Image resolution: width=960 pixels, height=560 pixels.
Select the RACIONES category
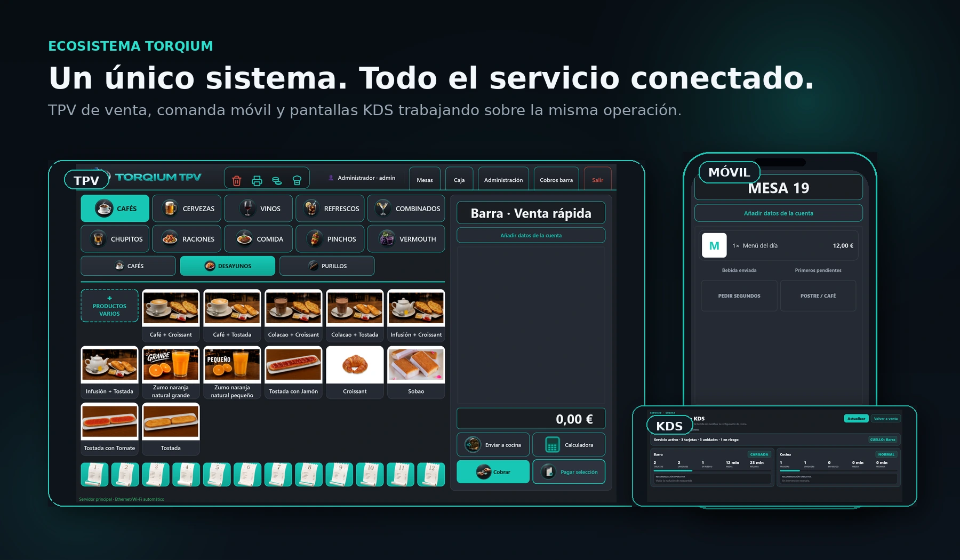[187, 239]
